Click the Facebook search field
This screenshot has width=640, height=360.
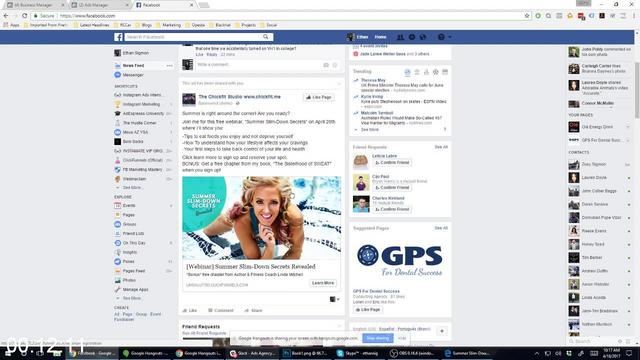click(x=193, y=37)
